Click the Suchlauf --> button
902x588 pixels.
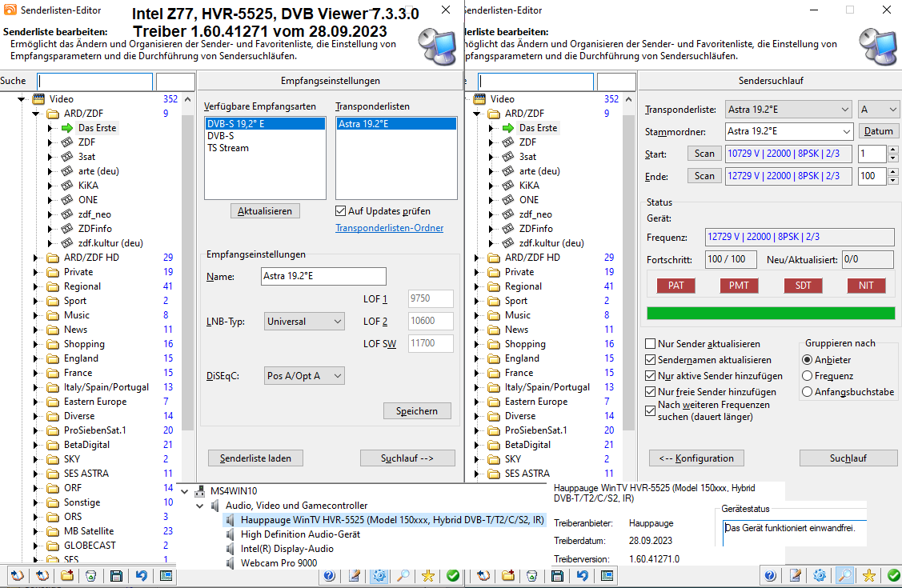point(407,458)
